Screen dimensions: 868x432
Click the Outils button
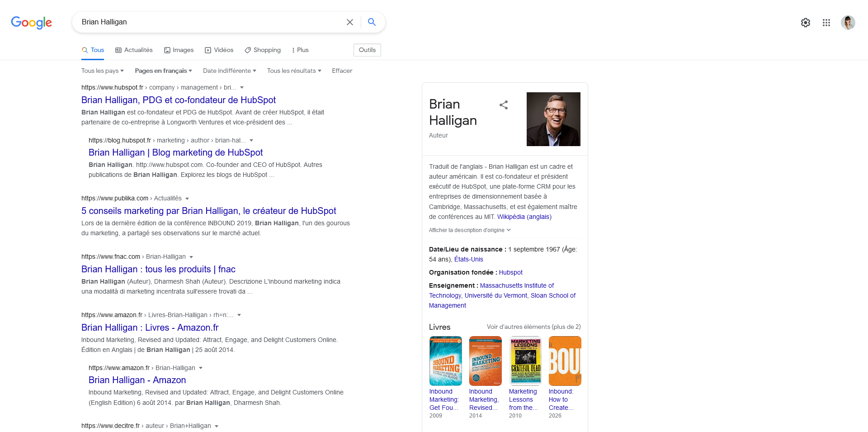click(x=367, y=50)
